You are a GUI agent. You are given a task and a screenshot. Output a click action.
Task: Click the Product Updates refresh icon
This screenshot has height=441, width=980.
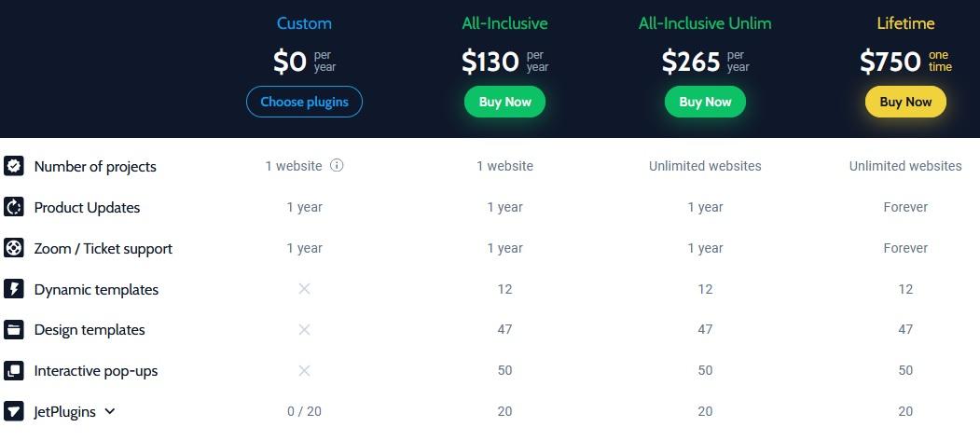14,207
